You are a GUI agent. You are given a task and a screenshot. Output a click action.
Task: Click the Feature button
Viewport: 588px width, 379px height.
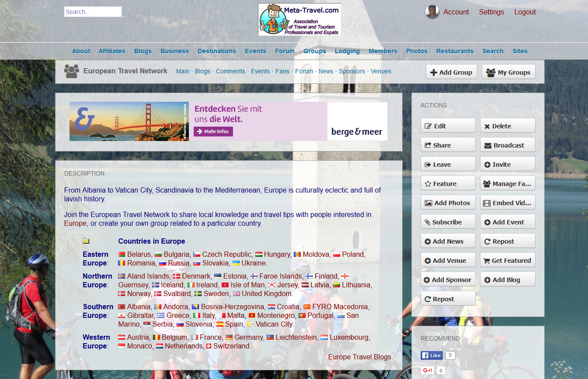tap(448, 183)
